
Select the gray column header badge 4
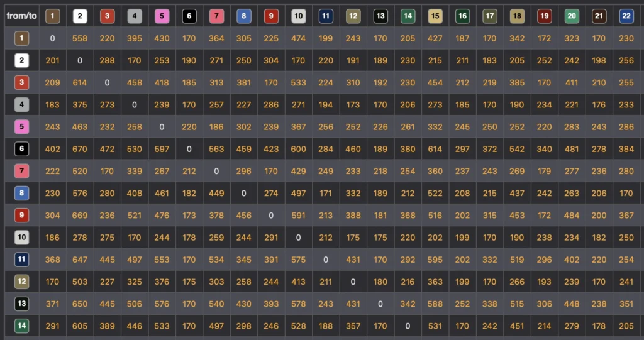coord(135,16)
